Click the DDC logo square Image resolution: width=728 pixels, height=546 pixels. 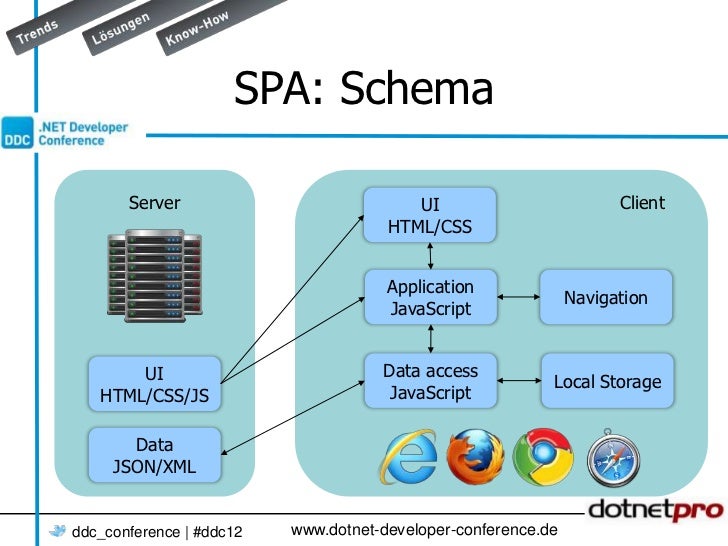pyautogui.click(x=17, y=133)
